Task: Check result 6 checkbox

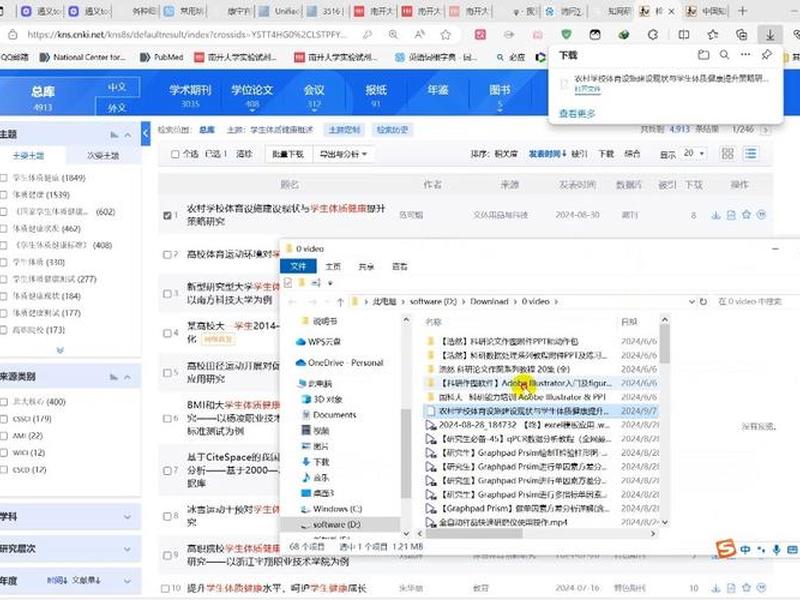Action: point(167,418)
